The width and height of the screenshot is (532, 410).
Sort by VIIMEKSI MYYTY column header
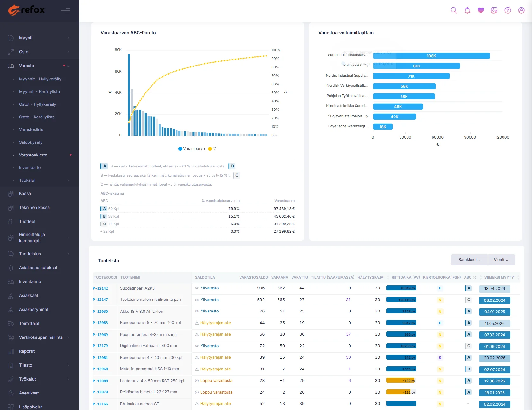point(499,278)
